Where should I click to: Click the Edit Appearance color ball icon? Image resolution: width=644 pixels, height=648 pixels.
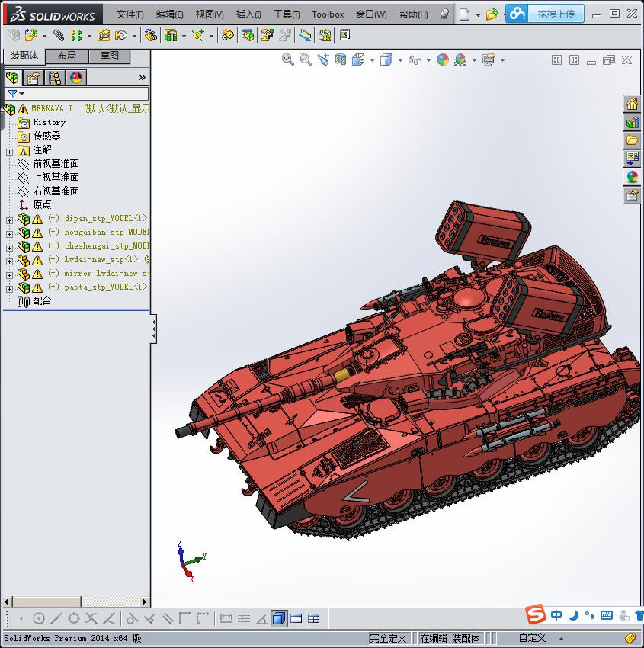tap(442, 60)
